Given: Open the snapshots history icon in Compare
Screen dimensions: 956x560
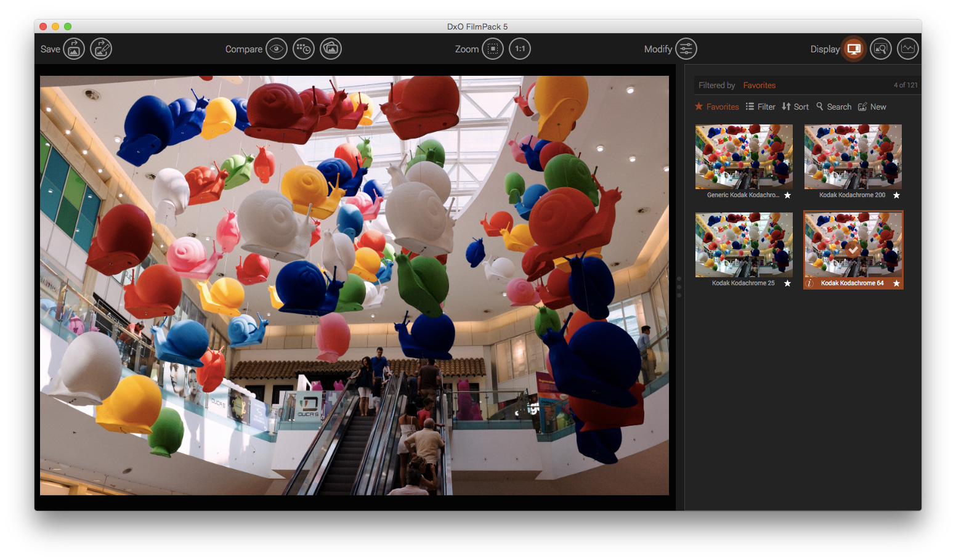Looking at the screenshot, I should pyautogui.click(x=303, y=49).
